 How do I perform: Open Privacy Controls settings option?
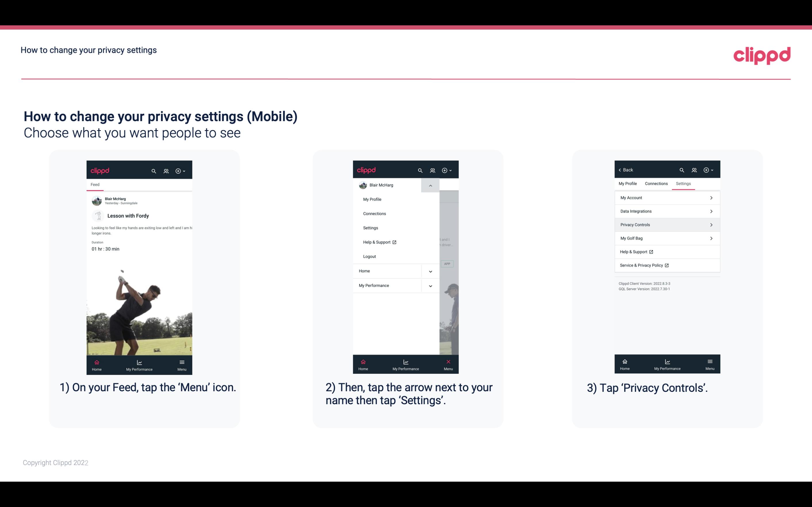(x=666, y=224)
